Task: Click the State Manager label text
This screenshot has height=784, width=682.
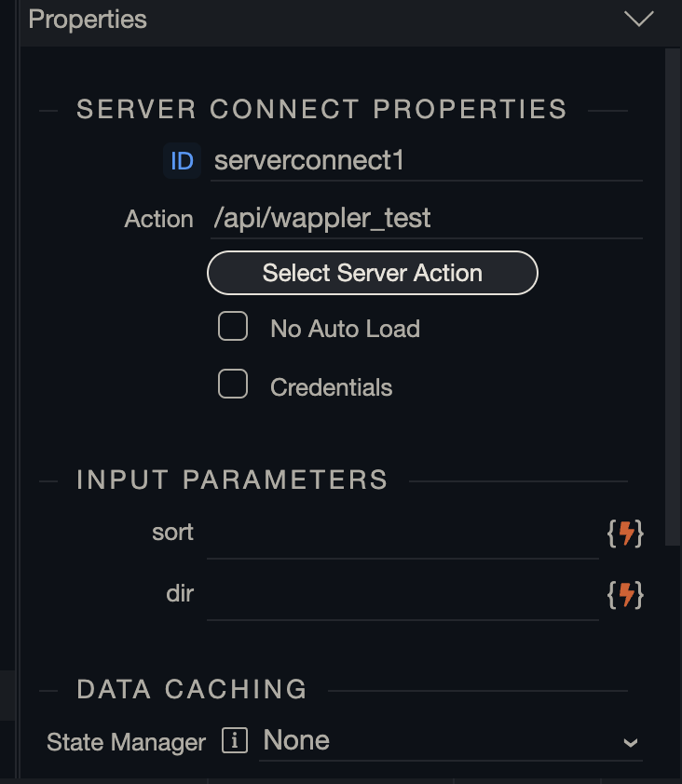Action: point(126,742)
